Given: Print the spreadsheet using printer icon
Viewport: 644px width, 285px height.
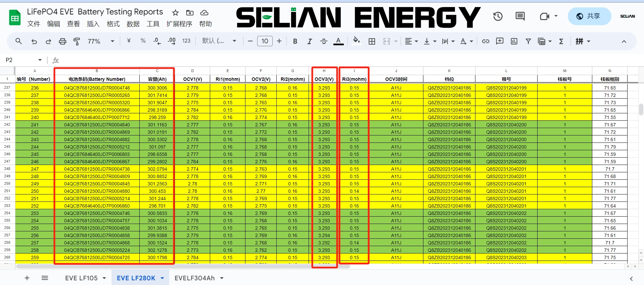Looking at the screenshot, I should pyautogui.click(x=62, y=41).
